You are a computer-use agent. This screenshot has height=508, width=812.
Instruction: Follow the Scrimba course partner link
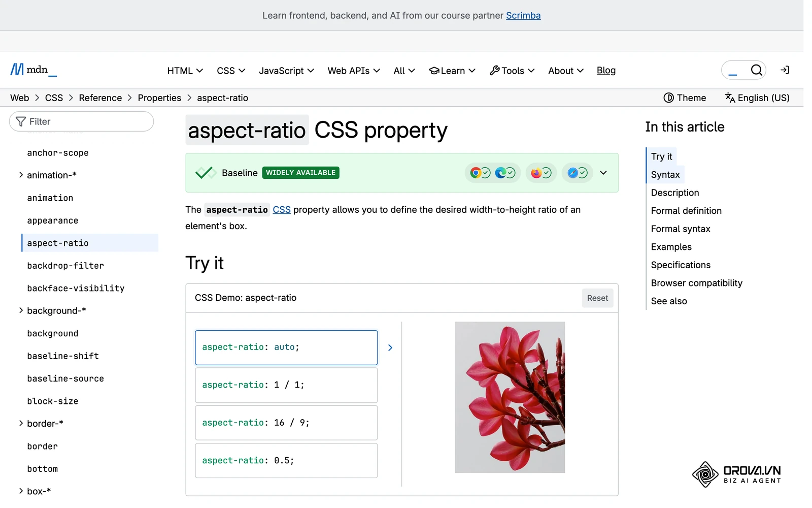[x=523, y=15]
